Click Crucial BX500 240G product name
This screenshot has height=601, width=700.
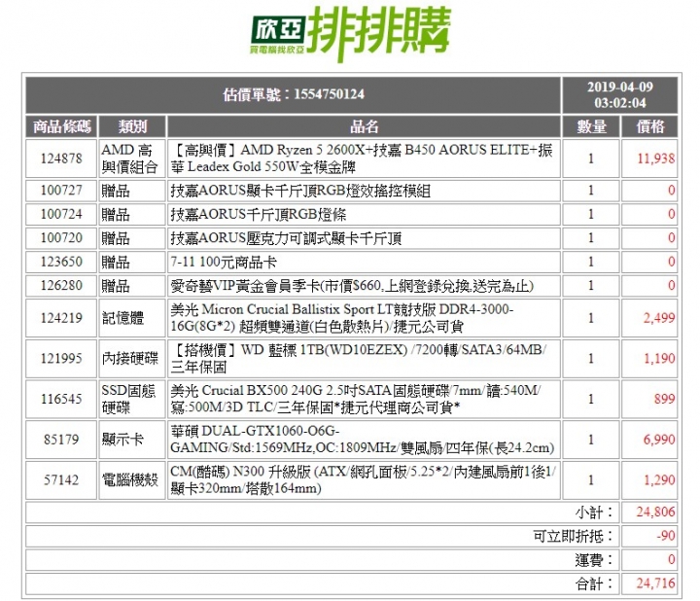[356, 399]
